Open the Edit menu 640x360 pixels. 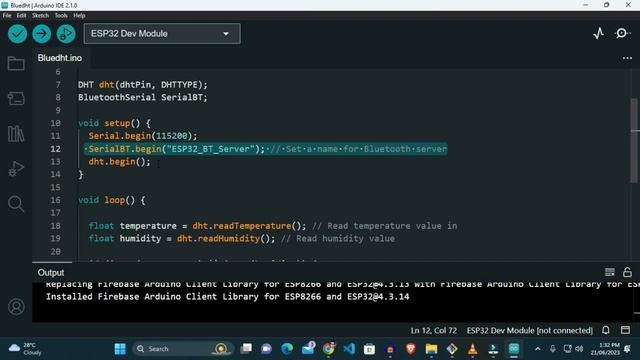coord(21,16)
